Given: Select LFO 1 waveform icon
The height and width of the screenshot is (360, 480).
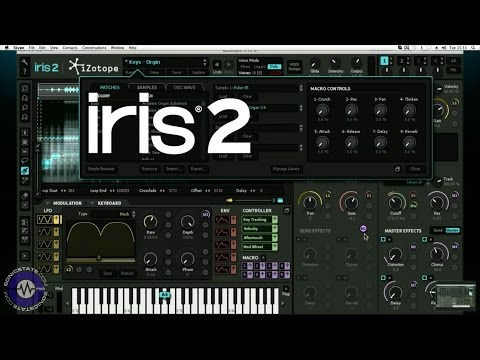Looking at the screenshot, I should (x=45, y=220).
